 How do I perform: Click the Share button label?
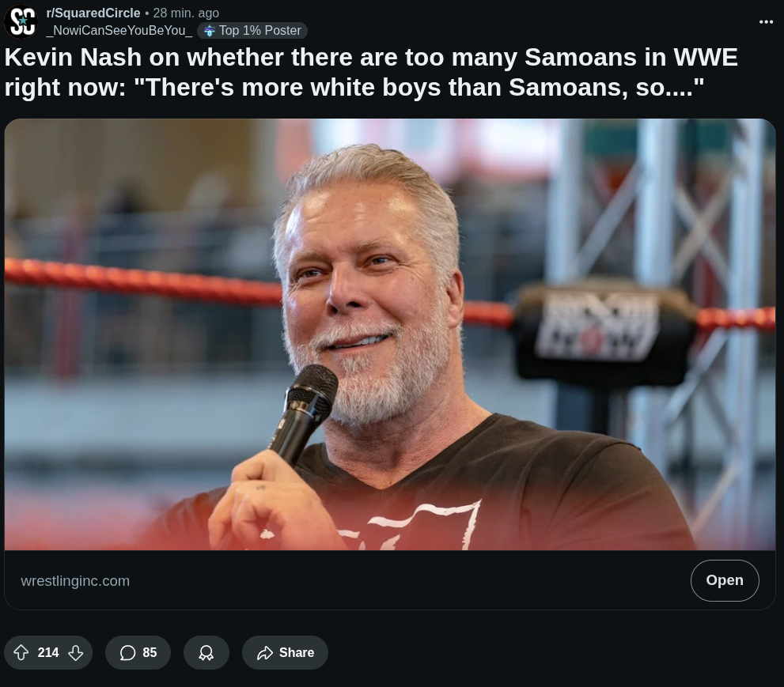point(297,653)
